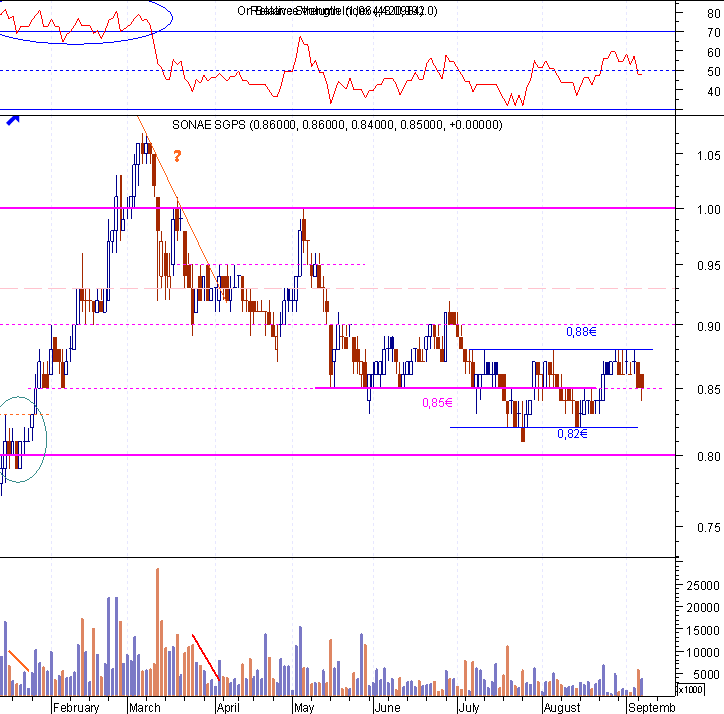Screen dimensions: 724x714
Task: Click the 10000 volume axis value
Action: [x=703, y=653]
